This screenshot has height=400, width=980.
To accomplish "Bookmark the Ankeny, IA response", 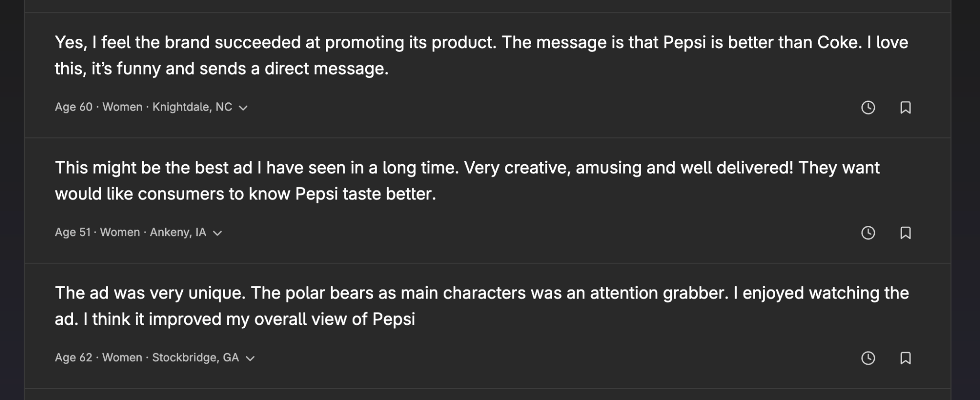I will (x=905, y=233).
